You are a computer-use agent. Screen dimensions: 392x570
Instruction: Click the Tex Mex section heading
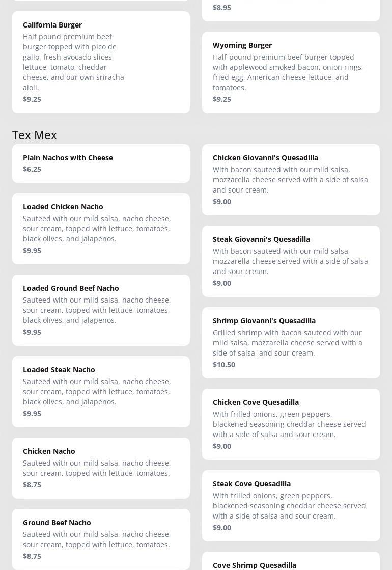[35, 135]
